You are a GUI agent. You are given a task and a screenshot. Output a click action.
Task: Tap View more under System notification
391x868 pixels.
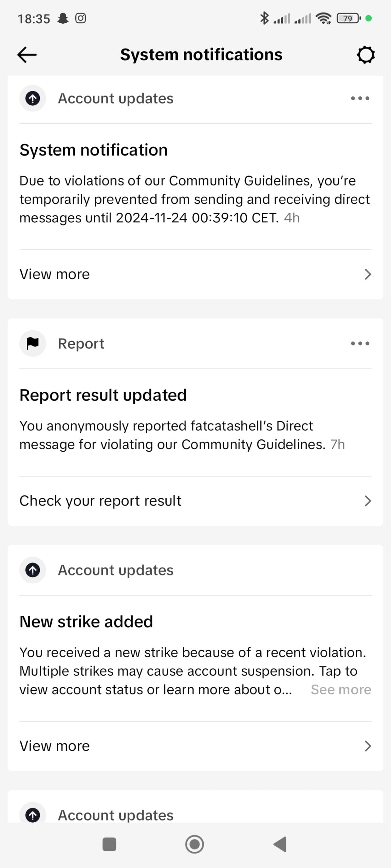point(195,274)
